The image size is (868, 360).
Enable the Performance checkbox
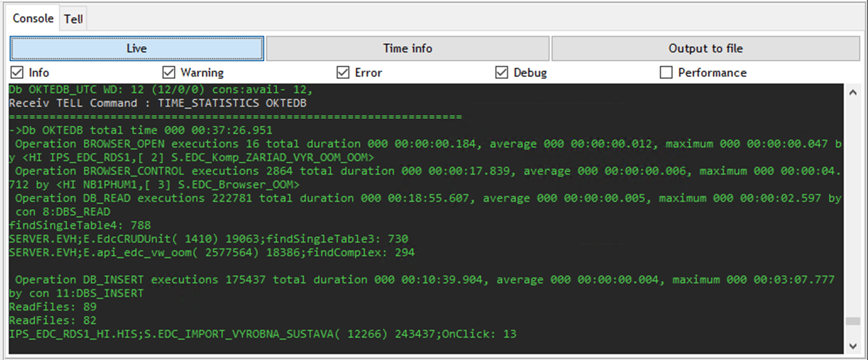tap(666, 73)
